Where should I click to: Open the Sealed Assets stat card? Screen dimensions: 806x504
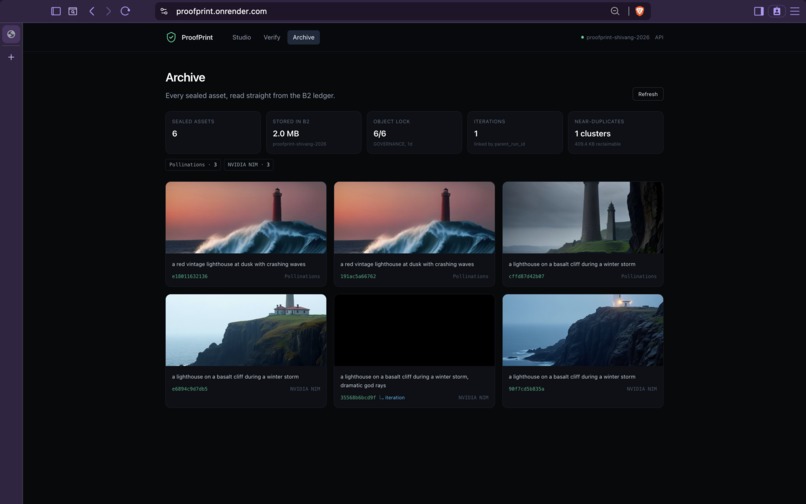213,132
